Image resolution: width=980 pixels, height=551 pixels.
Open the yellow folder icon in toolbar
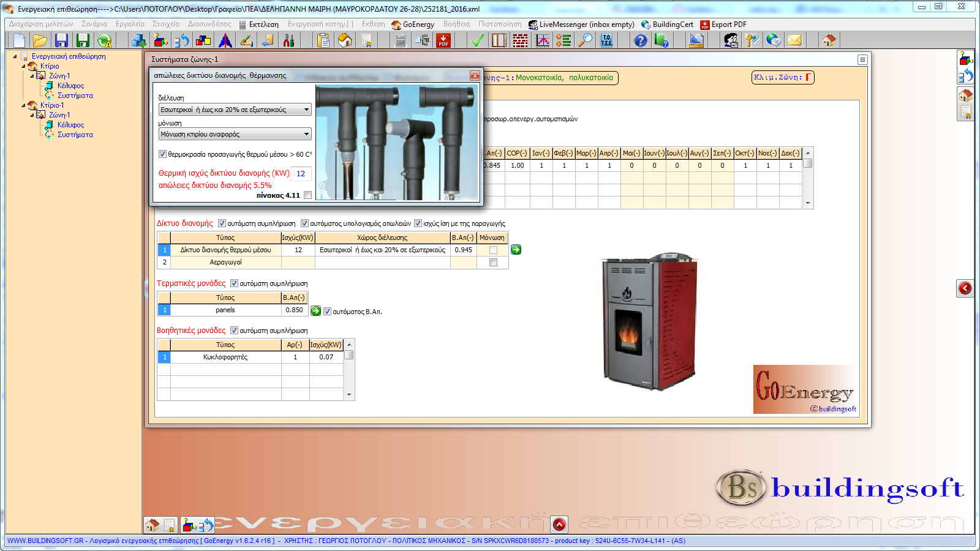coord(40,40)
